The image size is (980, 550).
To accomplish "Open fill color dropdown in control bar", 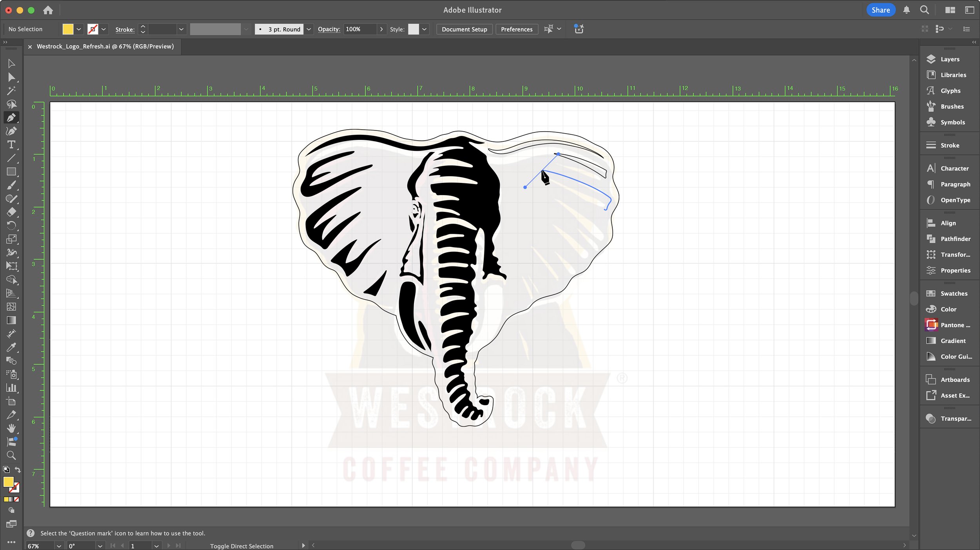I will point(79,29).
